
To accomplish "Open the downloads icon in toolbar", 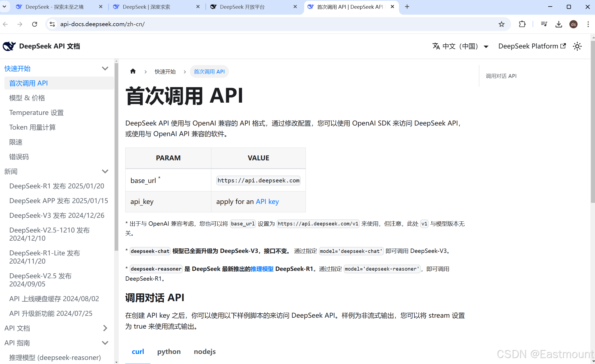I will pos(559,24).
